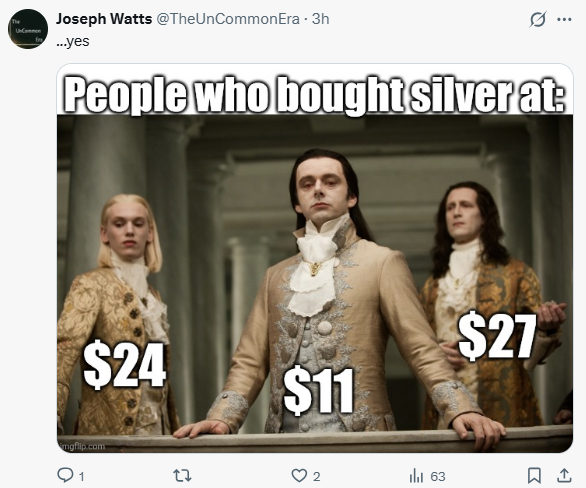Click the Grok explain icon near the timestamp
The height and width of the screenshot is (488, 586).
[538, 19]
